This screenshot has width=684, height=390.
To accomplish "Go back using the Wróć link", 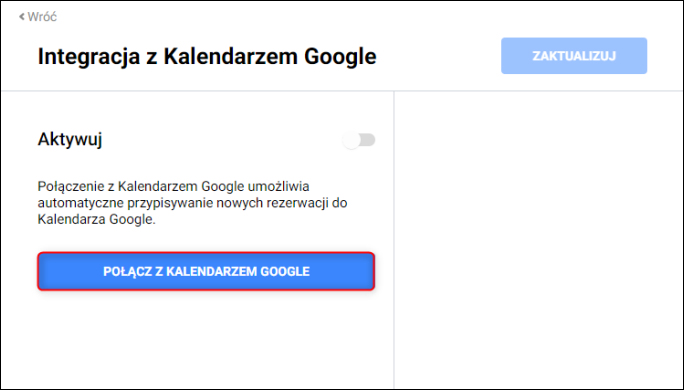I will [x=38, y=17].
